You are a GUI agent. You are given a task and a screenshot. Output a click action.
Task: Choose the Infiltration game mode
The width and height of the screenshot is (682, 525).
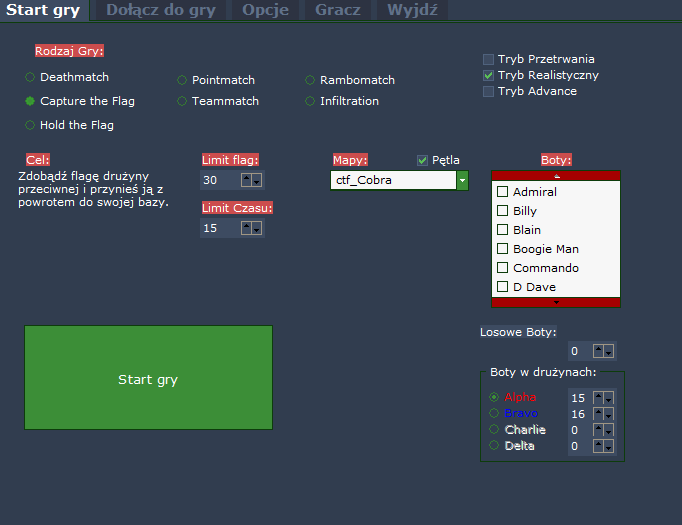310,101
